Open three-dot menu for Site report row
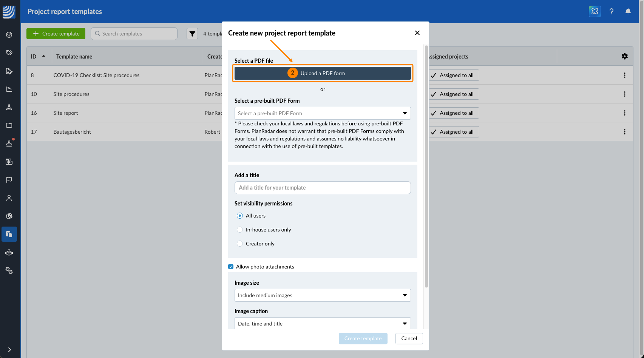 click(x=625, y=113)
